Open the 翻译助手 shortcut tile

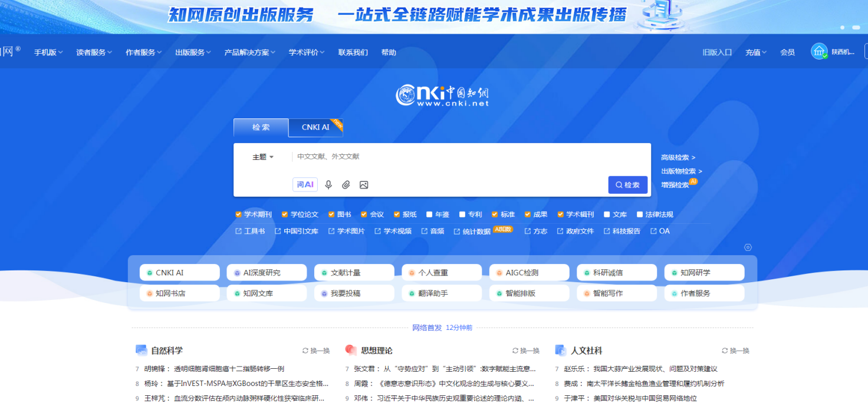tap(442, 293)
